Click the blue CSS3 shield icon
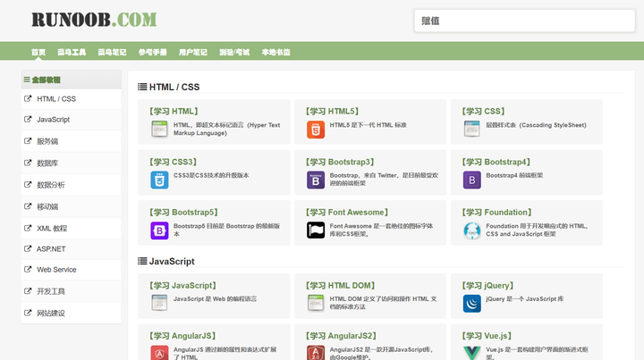This screenshot has width=644, height=360. [159, 180]
